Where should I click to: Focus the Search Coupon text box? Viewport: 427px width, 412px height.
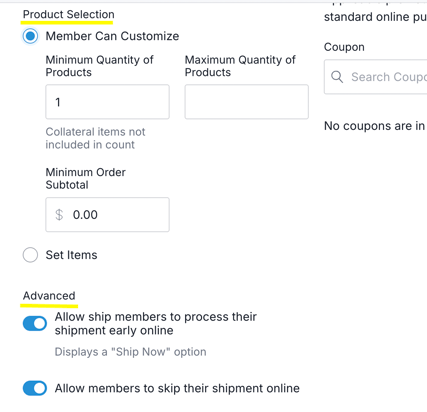coord(376,77)
